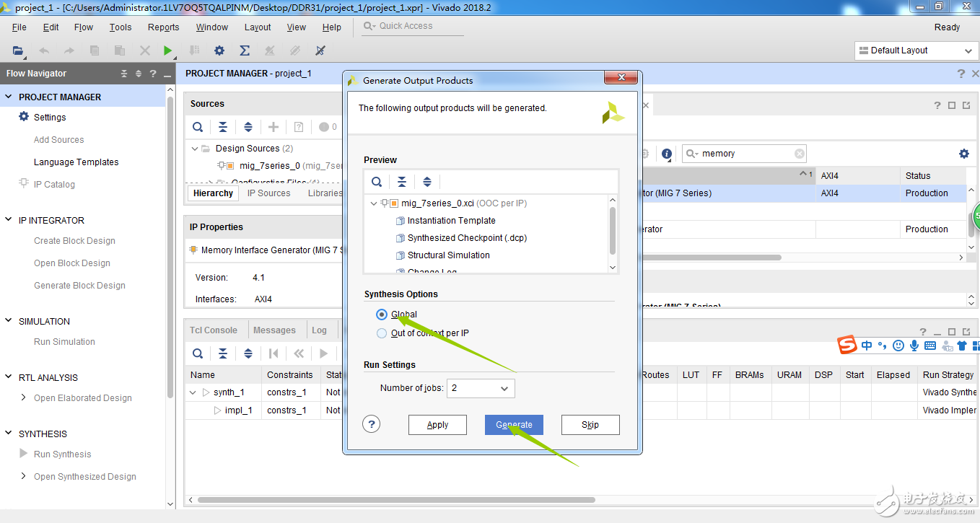Click the Flow Navigator help question mark
Image resolution: width=980 pixels, height=523 pixels.
(x=153, y=74)
